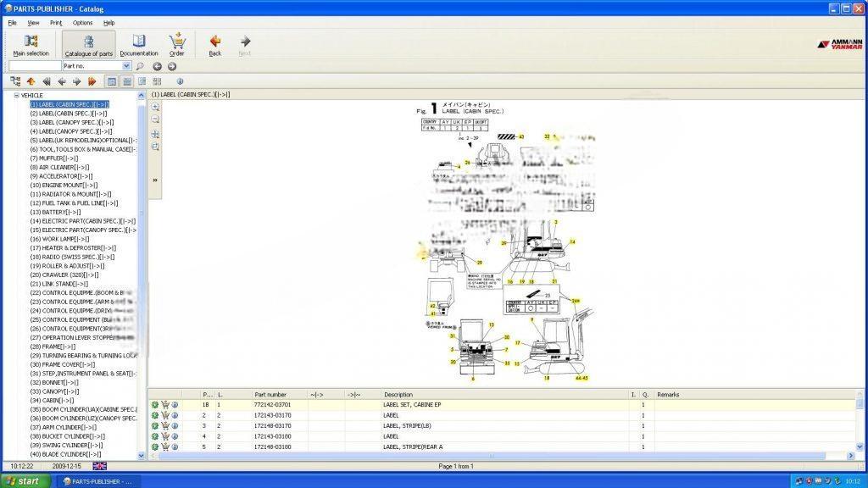Collapse the VEHICLE tree node
This screenshot has height=488, width=868.
[x=16, y=96]
